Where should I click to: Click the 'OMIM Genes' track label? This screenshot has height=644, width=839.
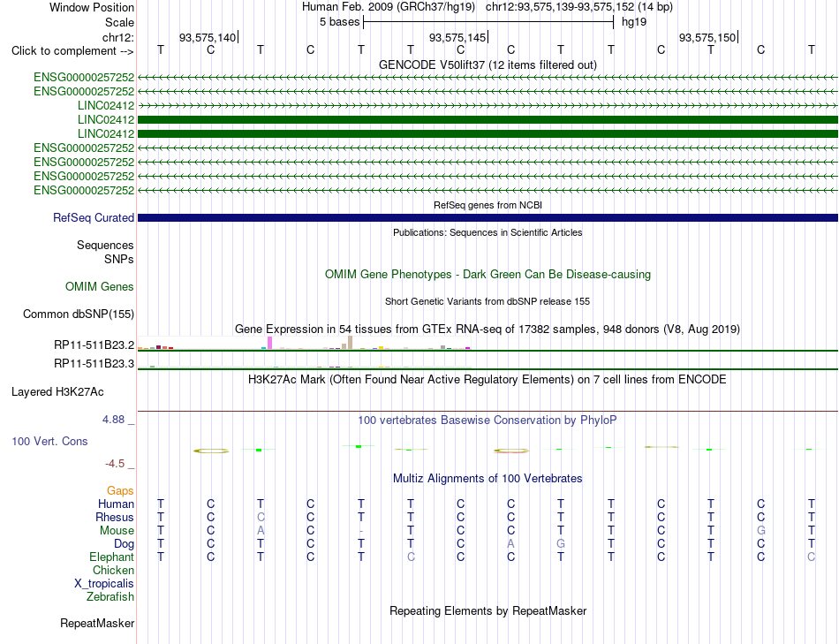pos(100,286)
